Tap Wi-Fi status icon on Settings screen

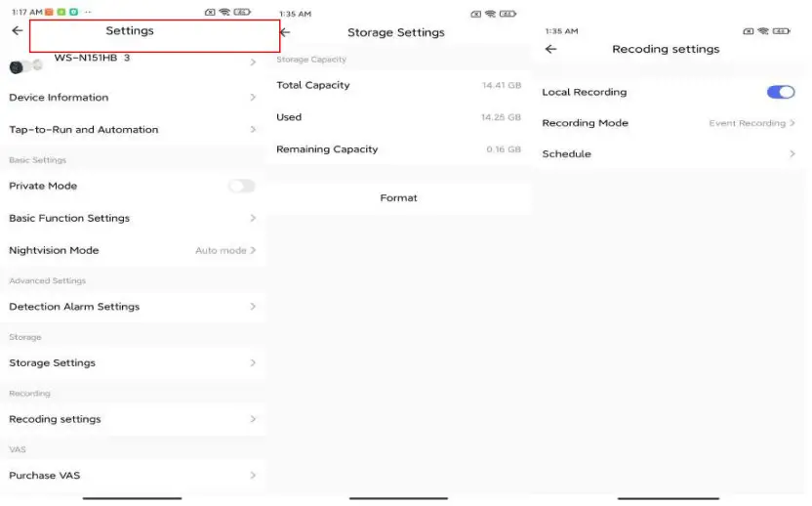click(x=224, y=12)
